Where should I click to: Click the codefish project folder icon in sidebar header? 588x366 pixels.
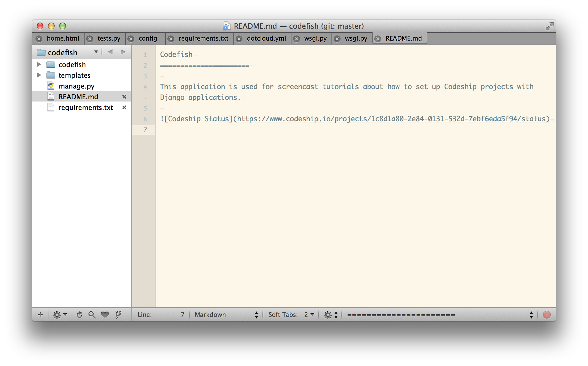point(41,52)
